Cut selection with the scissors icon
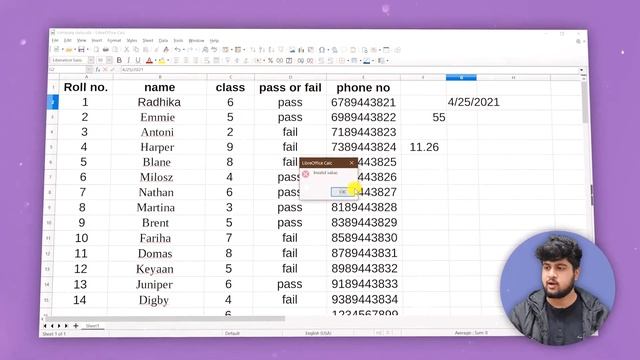Image resolution: width=640 pixels, height=360 pixels. [127, 50]
